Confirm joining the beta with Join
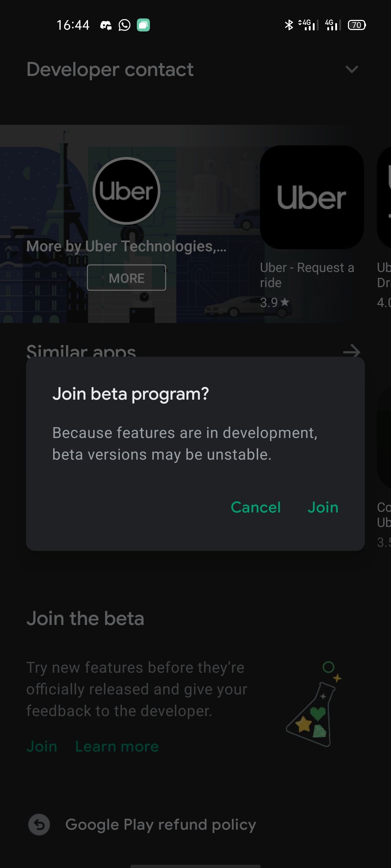Viewport: 391px width, 868px height. pos(323,507)
